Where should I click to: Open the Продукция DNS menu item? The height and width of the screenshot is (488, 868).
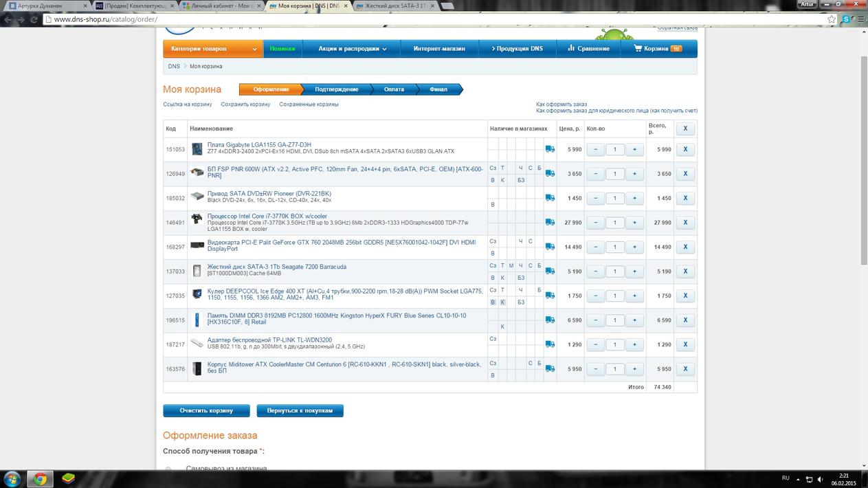coord(517,49)
